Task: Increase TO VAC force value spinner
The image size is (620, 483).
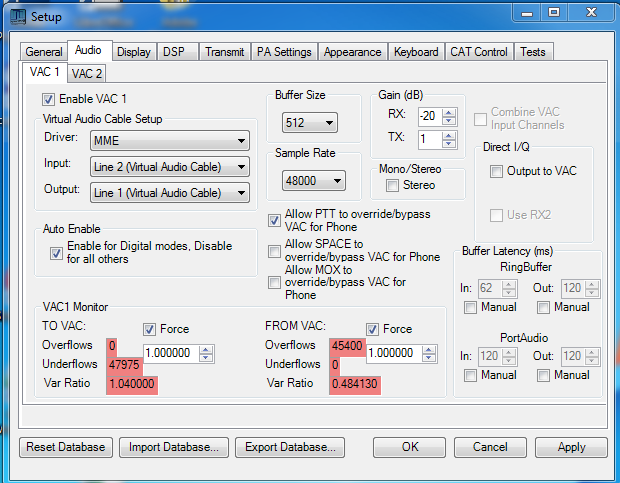Action: pos(206,349)
